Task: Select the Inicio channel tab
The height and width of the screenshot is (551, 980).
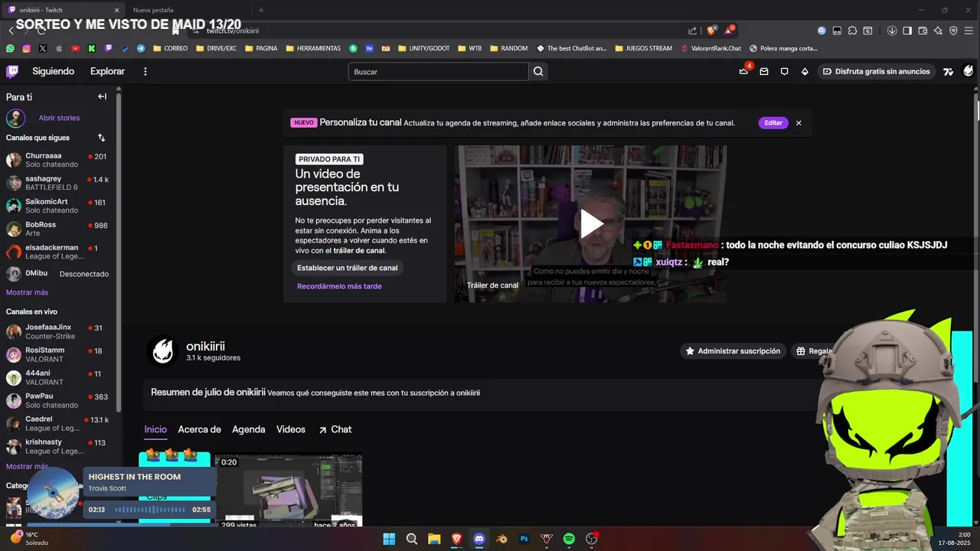Action: tap(155, 429)
